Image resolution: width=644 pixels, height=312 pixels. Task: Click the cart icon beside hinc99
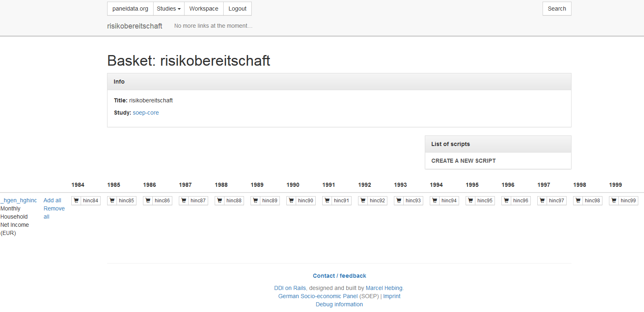[614, 201]
